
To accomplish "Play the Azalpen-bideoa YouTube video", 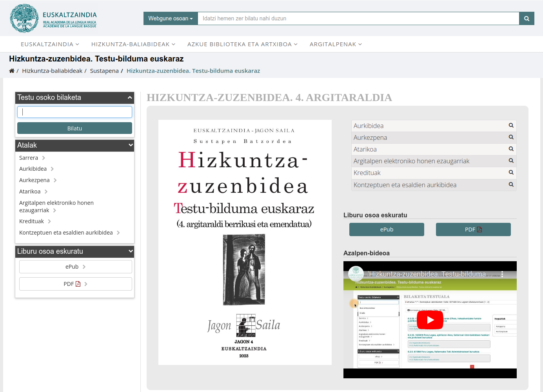I will coord(430,320).
